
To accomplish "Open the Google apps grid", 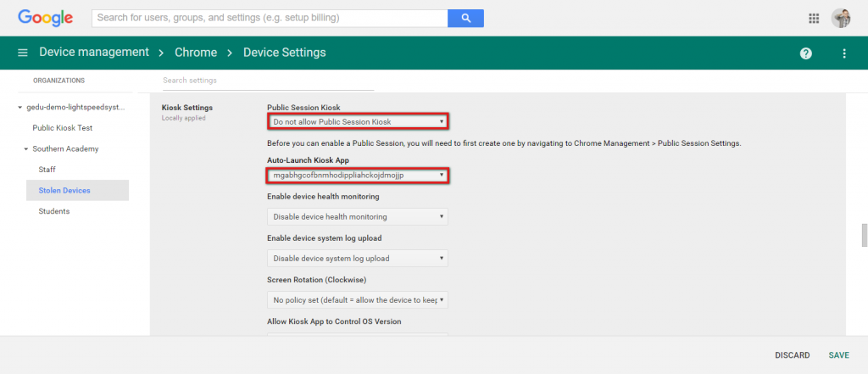I will click(x=814, y=19).
